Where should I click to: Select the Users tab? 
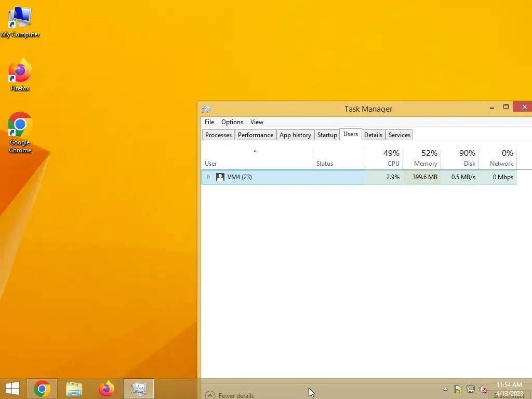coord(351,134)
